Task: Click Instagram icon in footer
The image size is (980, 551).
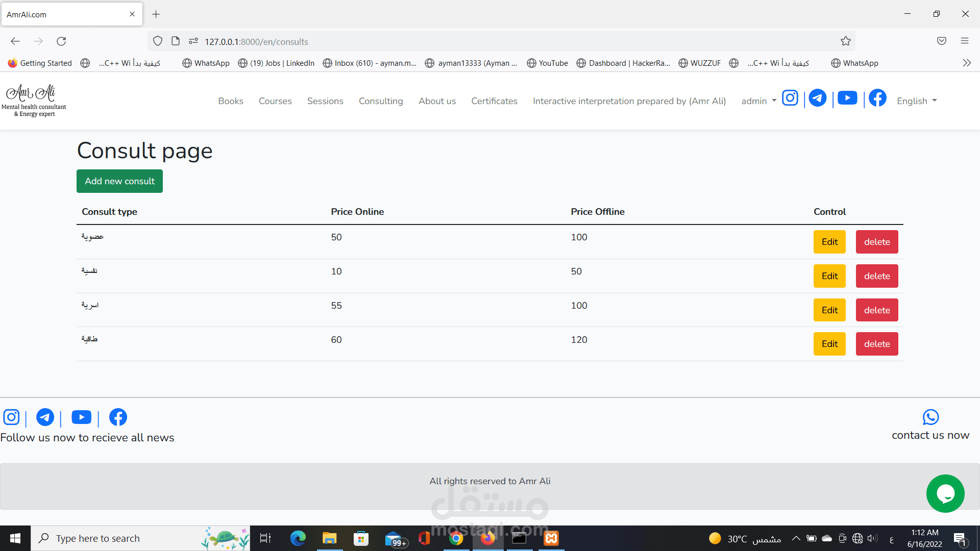Action: [12, 417]
